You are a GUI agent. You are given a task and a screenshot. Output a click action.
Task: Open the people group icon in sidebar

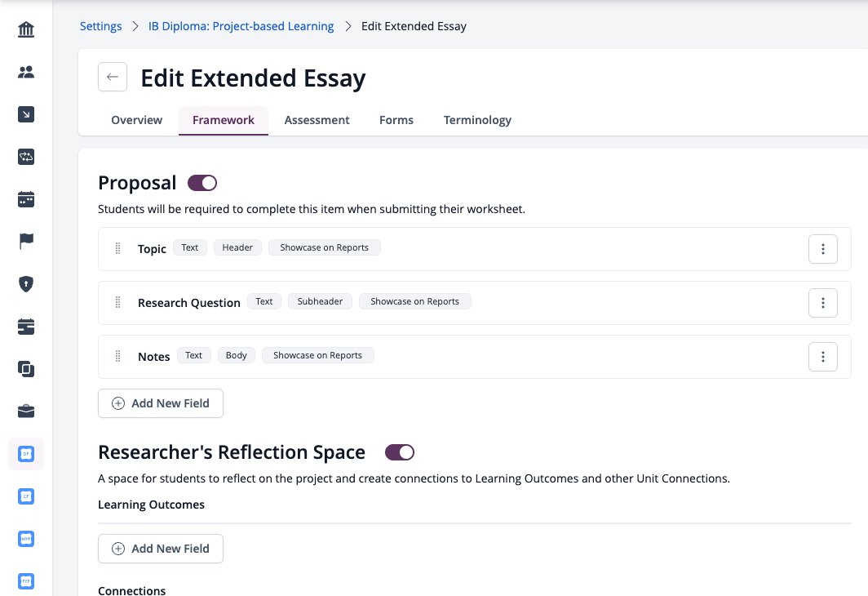tap(26, 72)
